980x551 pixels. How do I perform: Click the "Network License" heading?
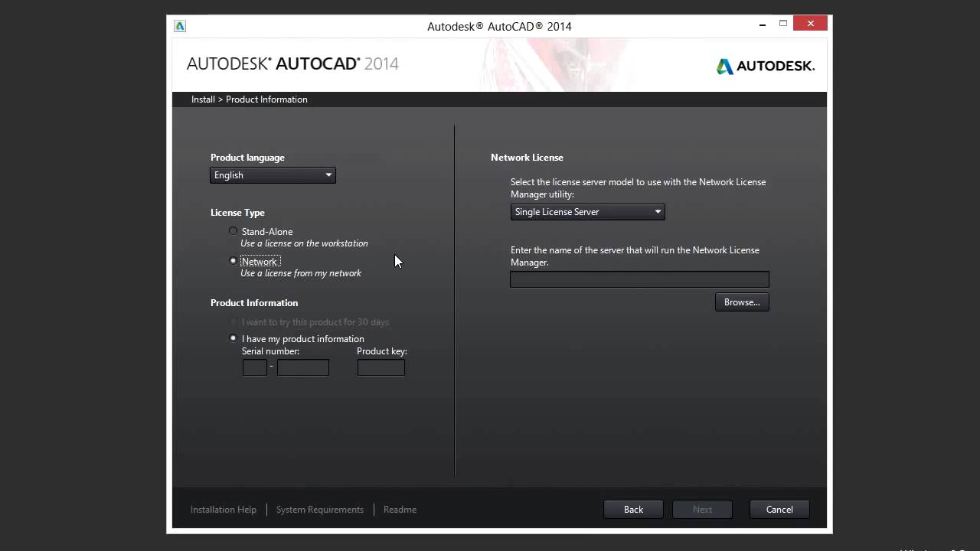(x=527, y=158)
